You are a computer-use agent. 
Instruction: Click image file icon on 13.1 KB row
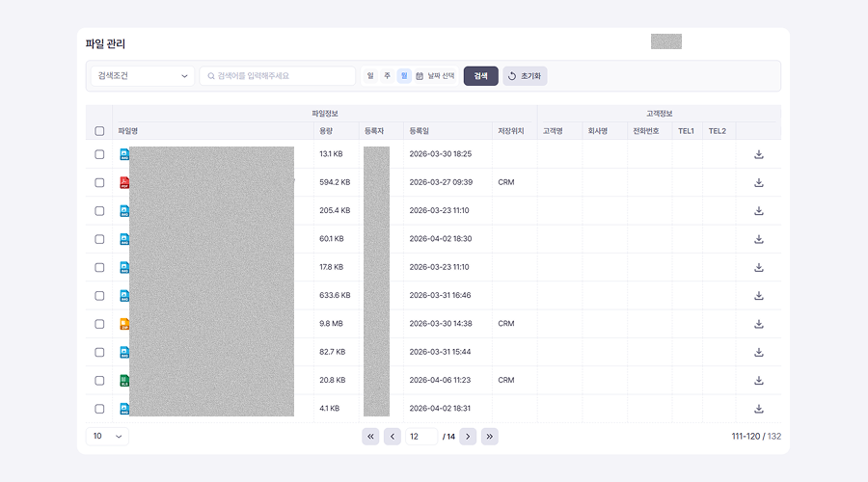tap(124, 154)
